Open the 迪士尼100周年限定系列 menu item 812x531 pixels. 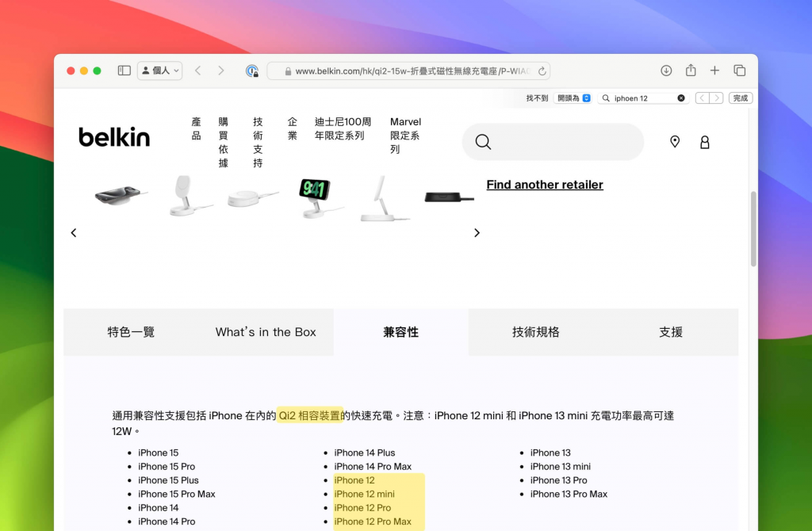pos(343,128)
